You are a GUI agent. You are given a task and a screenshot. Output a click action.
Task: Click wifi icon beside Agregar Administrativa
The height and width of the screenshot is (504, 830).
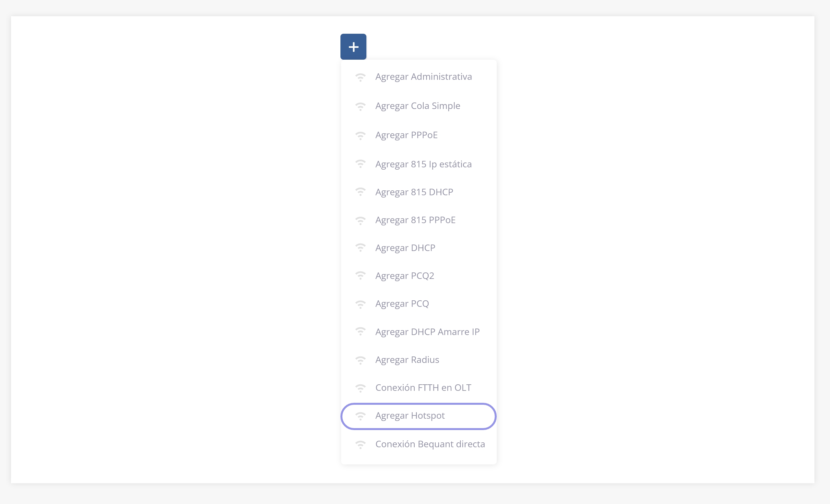click(360, 77)
